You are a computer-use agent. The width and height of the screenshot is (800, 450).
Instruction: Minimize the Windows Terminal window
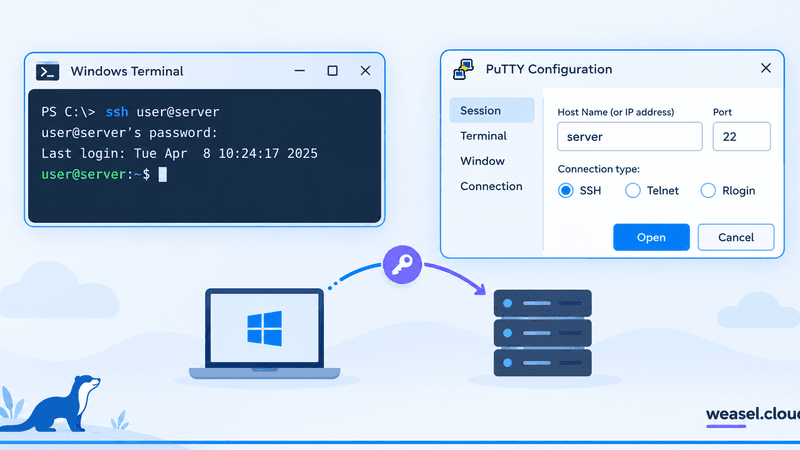tap(299, 71)
